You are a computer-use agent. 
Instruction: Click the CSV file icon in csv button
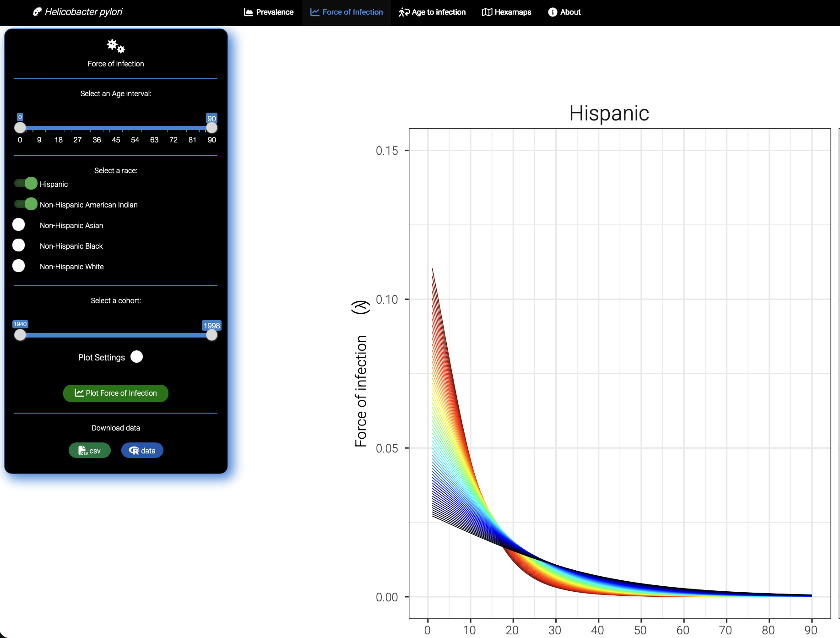pyautogui.click(x=83, y=451)
